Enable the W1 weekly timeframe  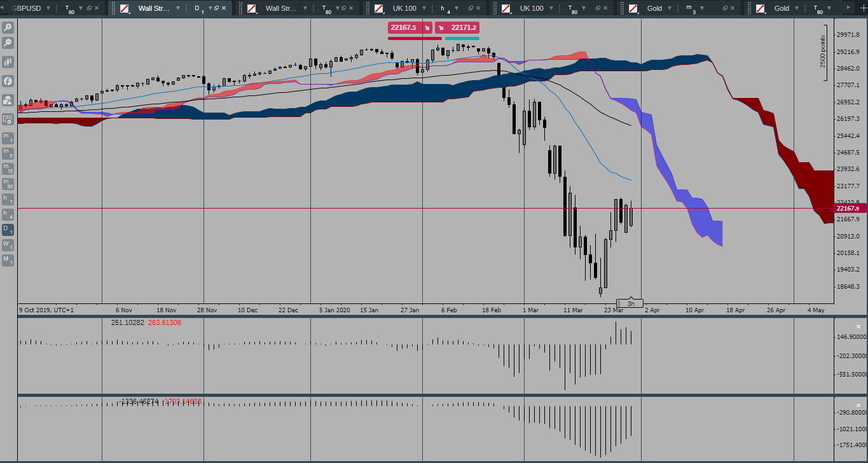click(x=8, y=245)
